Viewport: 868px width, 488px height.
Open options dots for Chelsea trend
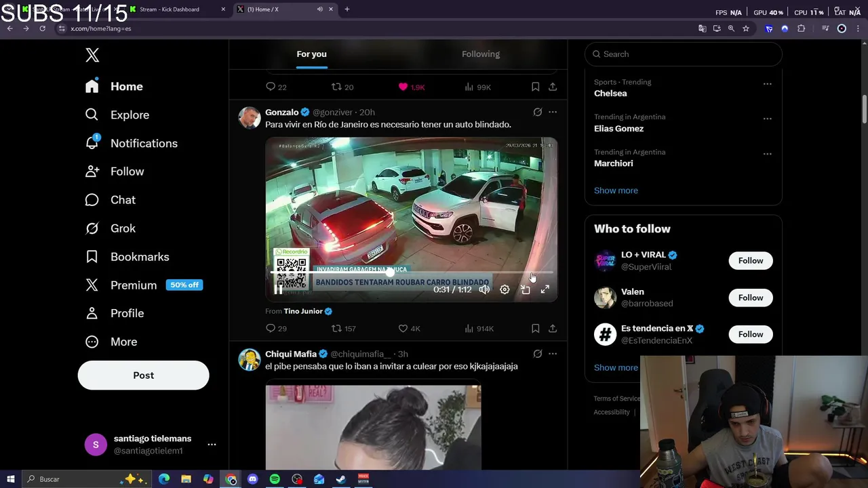(x=767, y=83)
